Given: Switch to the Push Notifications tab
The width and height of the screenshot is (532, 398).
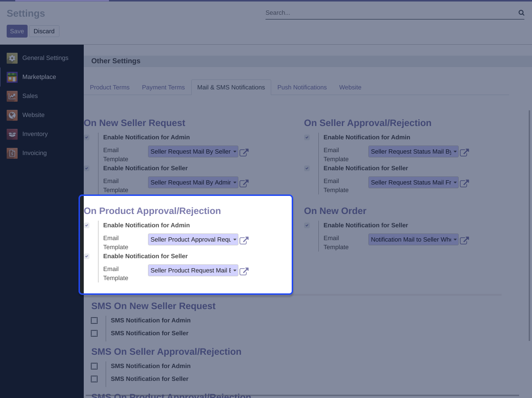Looking at the screenshot, I should click(x=302, y=87).
